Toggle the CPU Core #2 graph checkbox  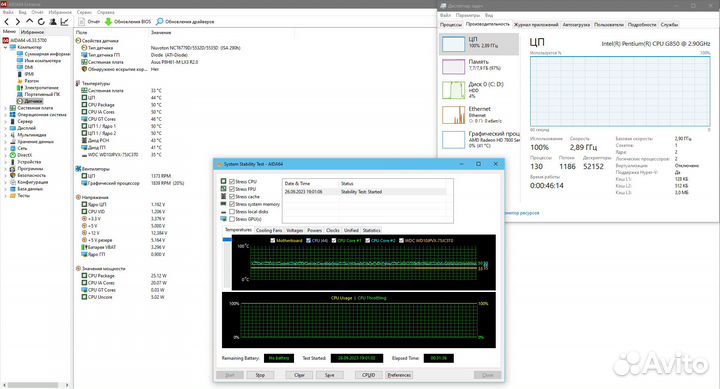368,240
